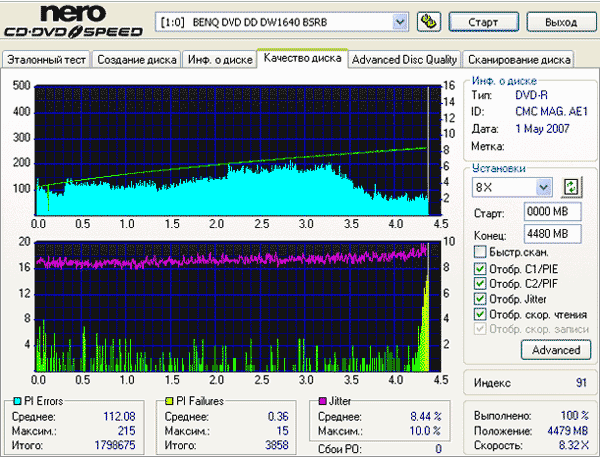Screen dimensions: 600x457
Task: Click the quality Индекс value 91
Action: tap(581, 382)
